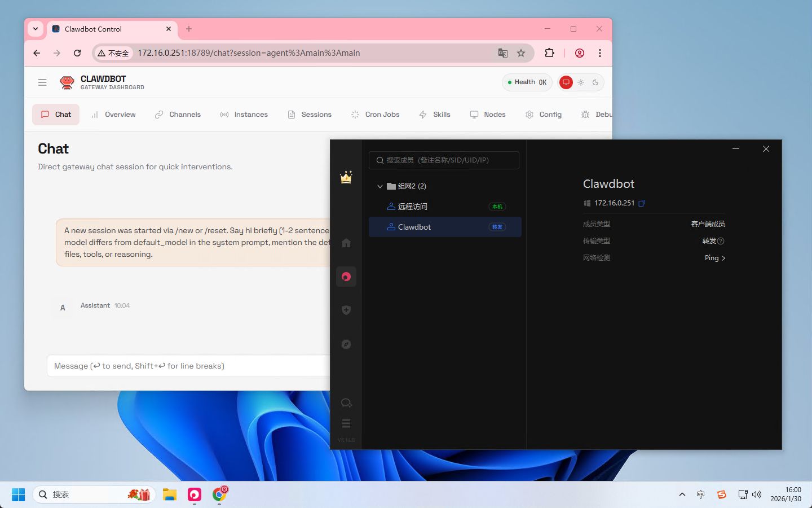
Task: Minimize the dark networking window
Action: (x=736, y=149)
